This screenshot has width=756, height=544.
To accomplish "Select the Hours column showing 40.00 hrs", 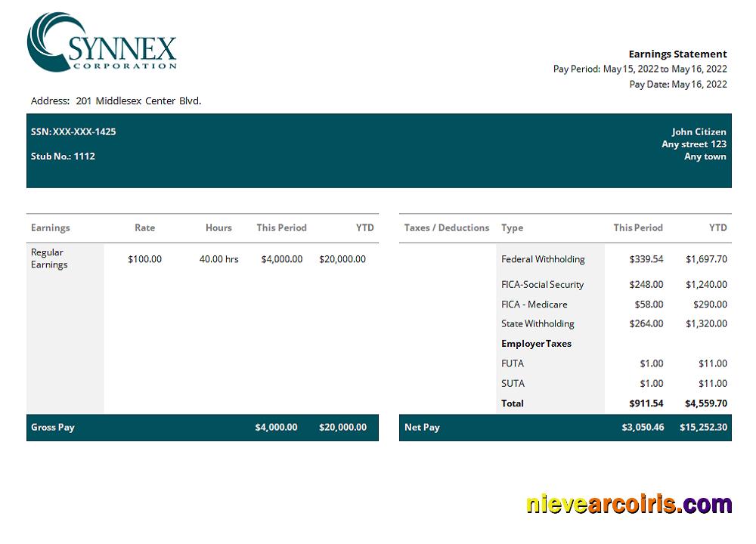I will (219, 258).
